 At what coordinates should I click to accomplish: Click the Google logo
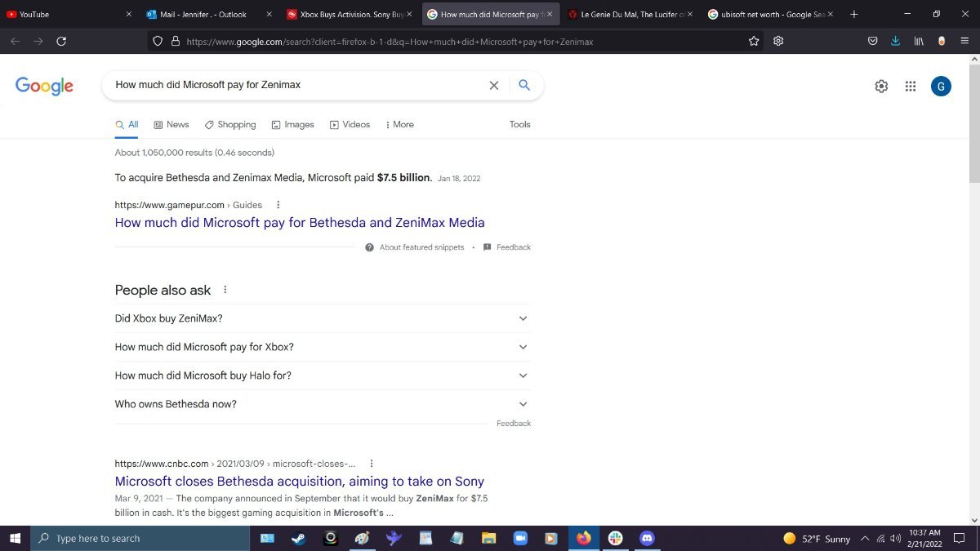tap(44, 86)
